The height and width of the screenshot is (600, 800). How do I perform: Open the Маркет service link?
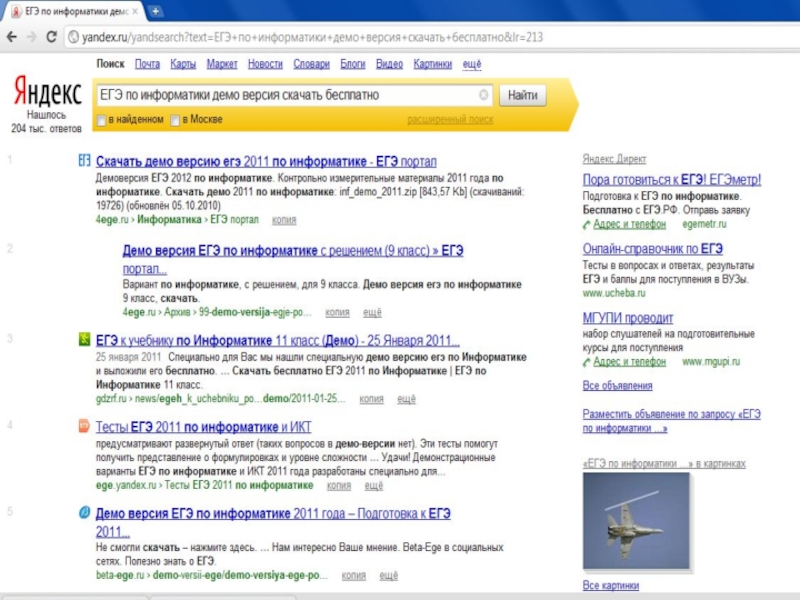coord(222,64)
